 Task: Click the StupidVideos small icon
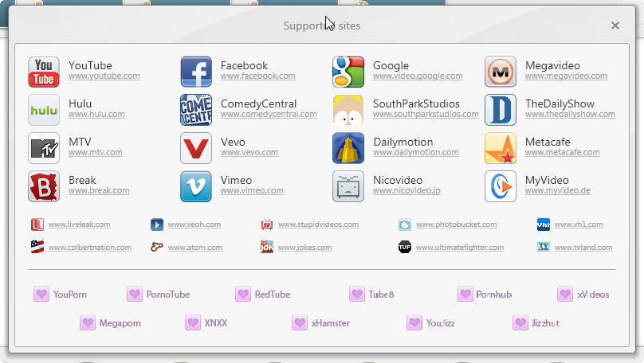[x=267, y=224]
